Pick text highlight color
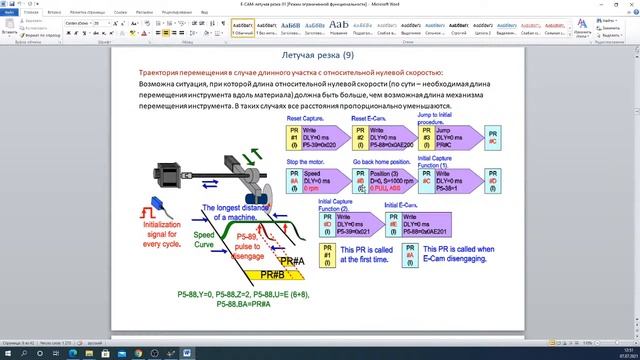This screenshot has height=360, width=640. [x=133, y=33]
